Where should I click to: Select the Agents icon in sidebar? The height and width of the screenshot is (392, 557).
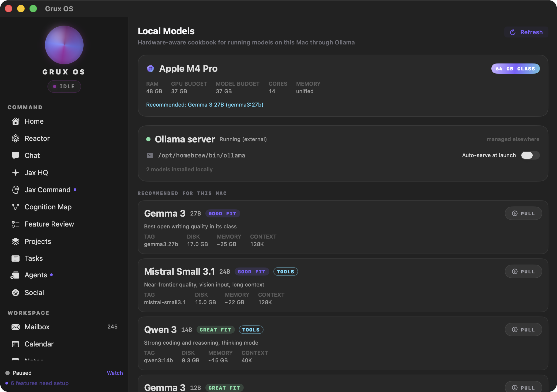coord(15,275)
